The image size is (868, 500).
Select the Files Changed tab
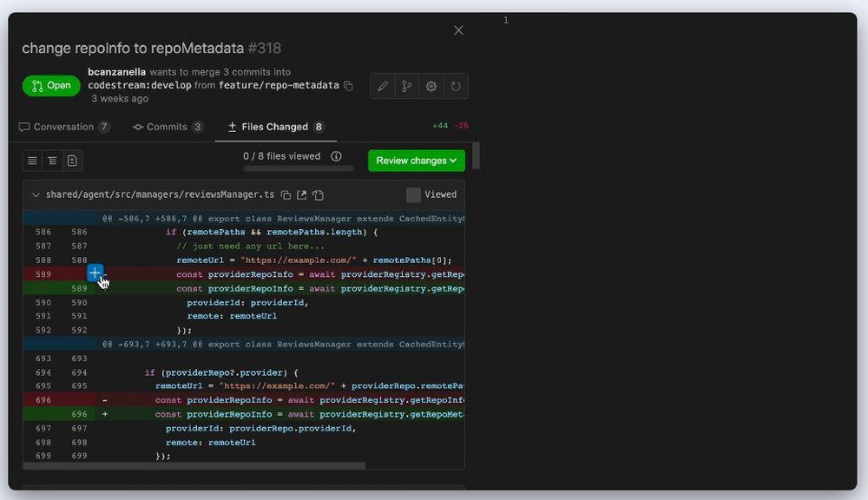(276, 127)
